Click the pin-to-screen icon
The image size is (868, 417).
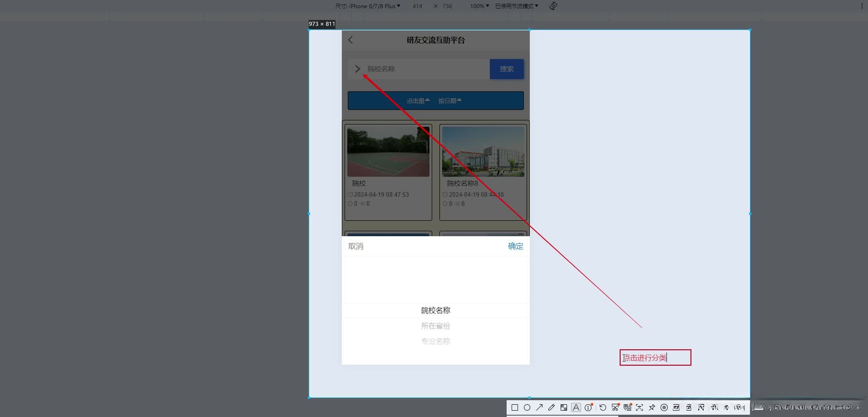(x=652, y=407)
